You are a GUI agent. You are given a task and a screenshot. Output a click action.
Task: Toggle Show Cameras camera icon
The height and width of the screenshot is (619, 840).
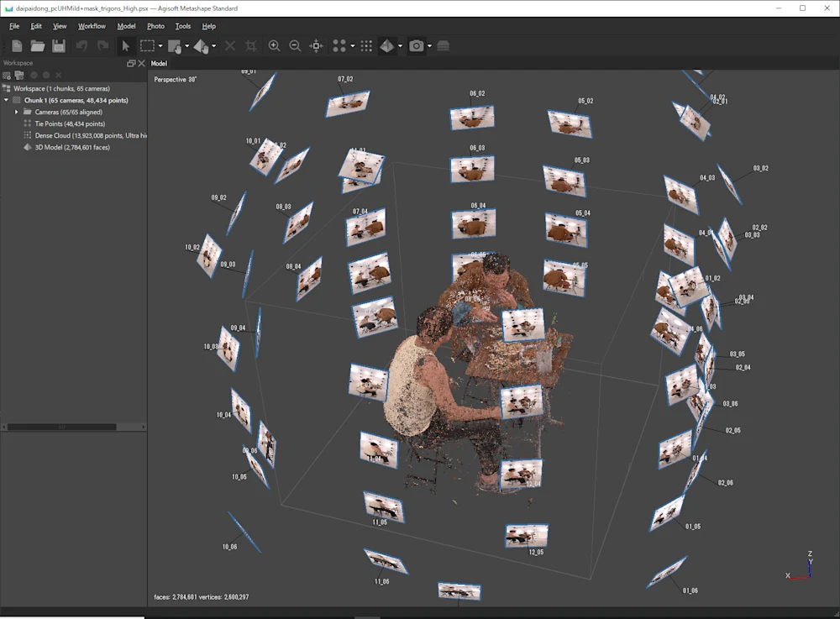point(417,46)
